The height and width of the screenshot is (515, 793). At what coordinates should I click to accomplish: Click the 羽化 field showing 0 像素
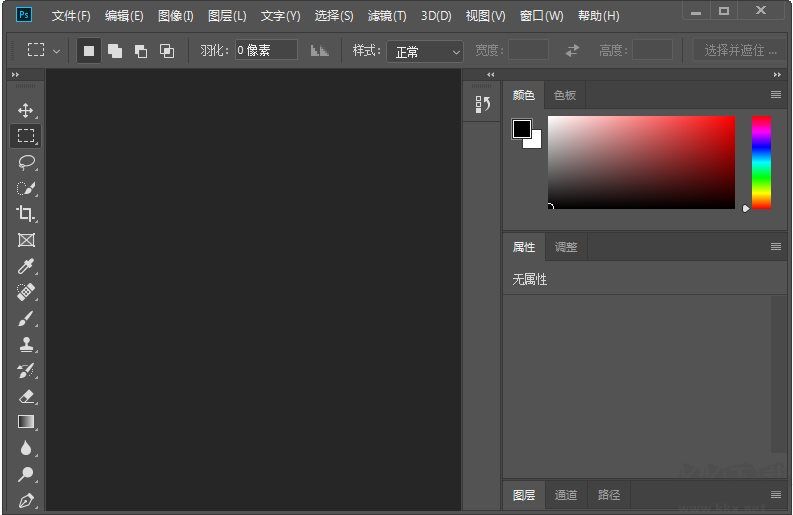pos(266,50)
